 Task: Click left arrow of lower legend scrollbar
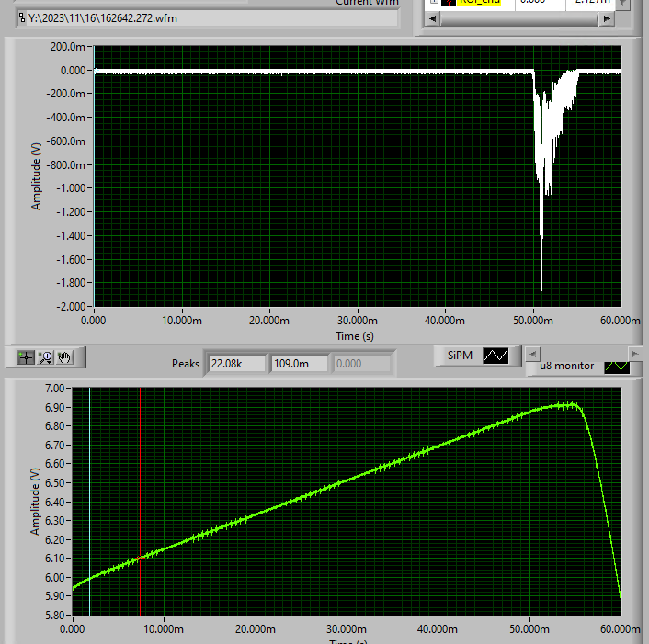coord(532,354)
